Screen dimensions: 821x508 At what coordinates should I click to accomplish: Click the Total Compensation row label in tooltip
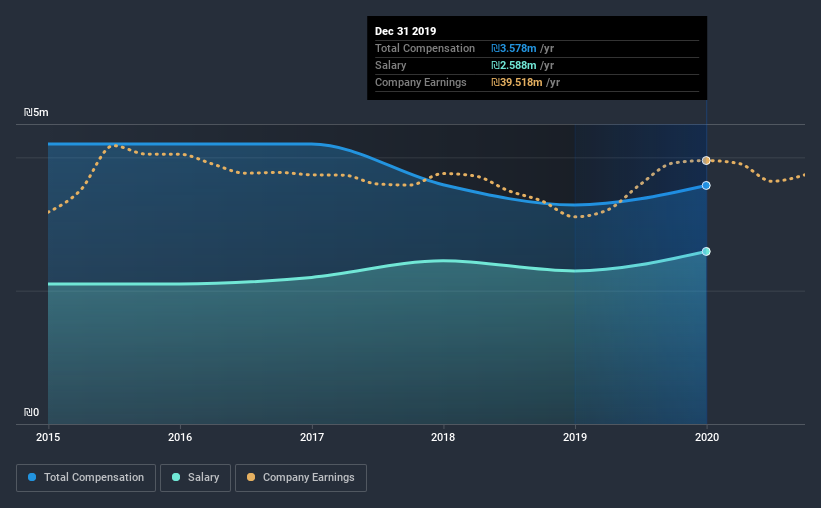coord(425,48)
